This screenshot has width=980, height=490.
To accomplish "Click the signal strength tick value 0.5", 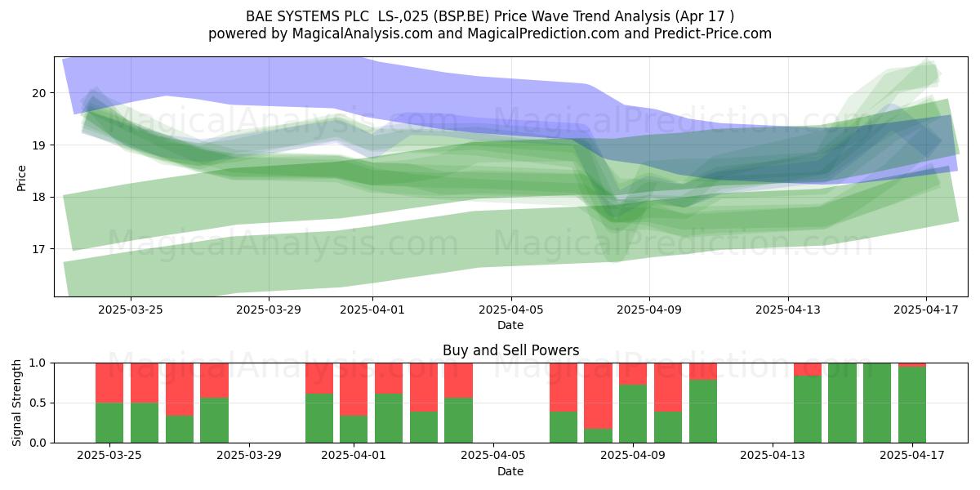I will click(39, 403).
